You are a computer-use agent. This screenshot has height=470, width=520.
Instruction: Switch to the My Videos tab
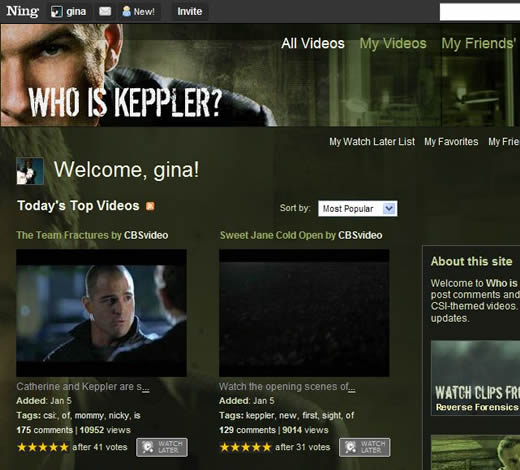(x=393, y=43)
